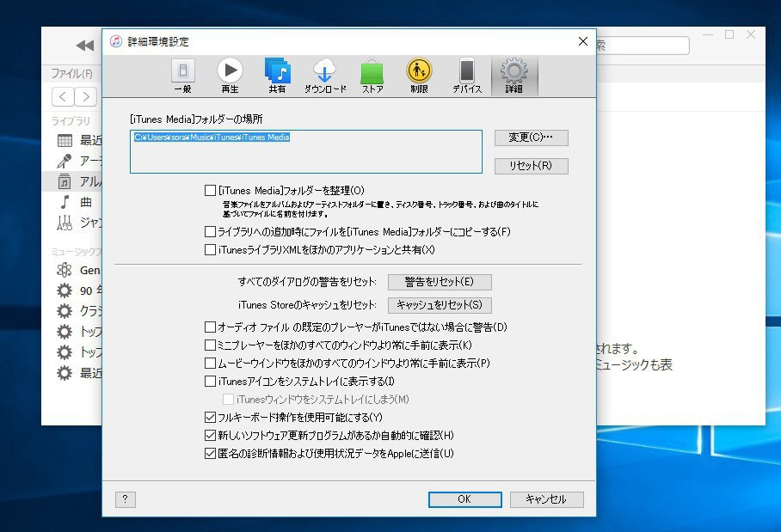Uncheck automatic software update check checkbox
Screen dimensions: 781x532
pos(210,436)
